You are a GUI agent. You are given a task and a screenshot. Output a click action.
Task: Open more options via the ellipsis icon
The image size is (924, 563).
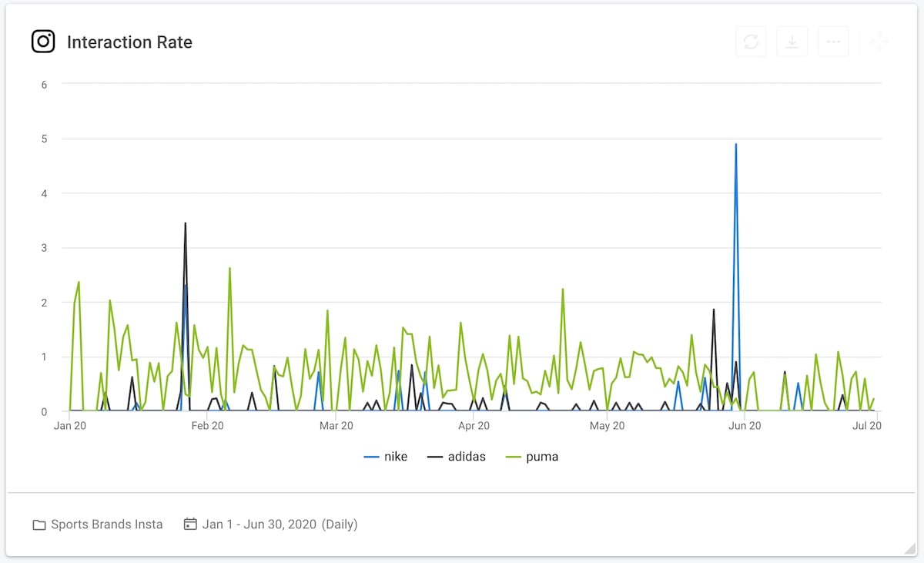(x=833, y=42)
